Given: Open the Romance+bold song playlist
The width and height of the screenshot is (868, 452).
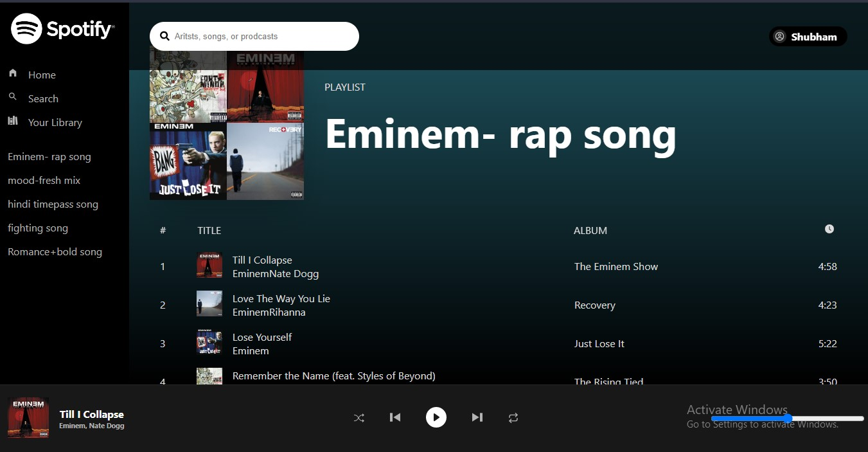Looking at the screenshot, I should pos(55,252).
